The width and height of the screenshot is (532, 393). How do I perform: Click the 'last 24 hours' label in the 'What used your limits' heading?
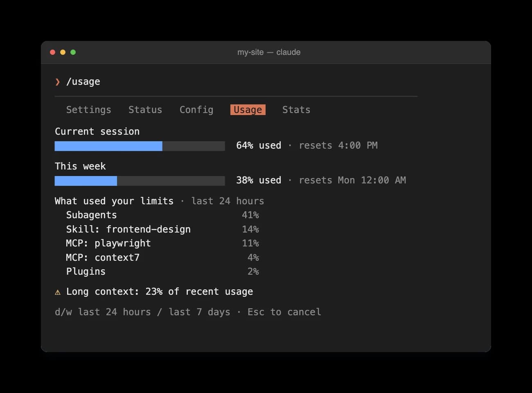point(228,201)
